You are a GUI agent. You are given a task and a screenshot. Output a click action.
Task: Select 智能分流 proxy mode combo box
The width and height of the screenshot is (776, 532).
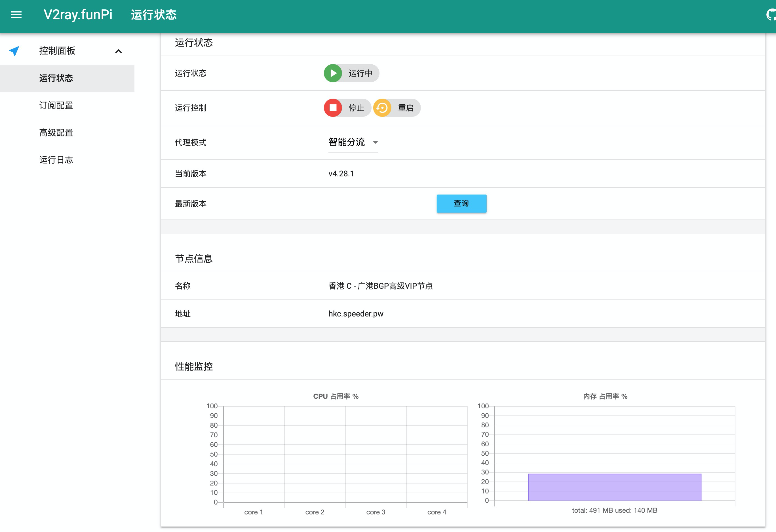[347, 143]
